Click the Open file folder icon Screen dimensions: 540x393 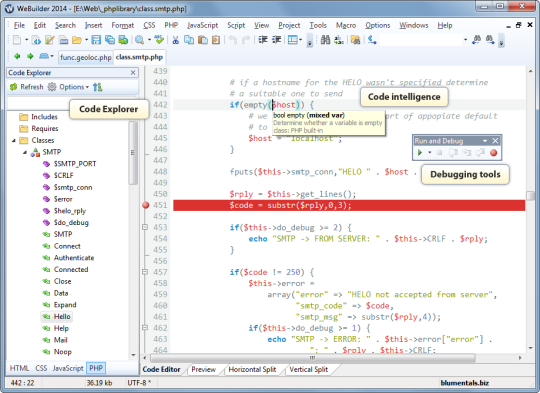77,40
